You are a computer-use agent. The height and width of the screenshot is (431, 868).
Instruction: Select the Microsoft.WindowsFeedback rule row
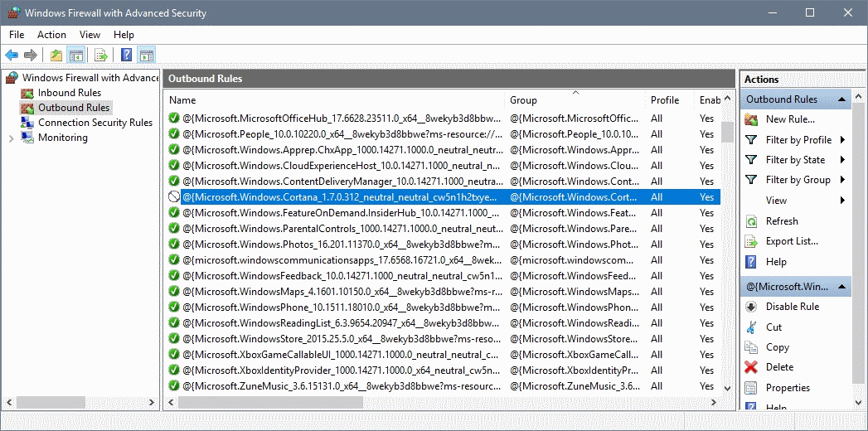444,275
